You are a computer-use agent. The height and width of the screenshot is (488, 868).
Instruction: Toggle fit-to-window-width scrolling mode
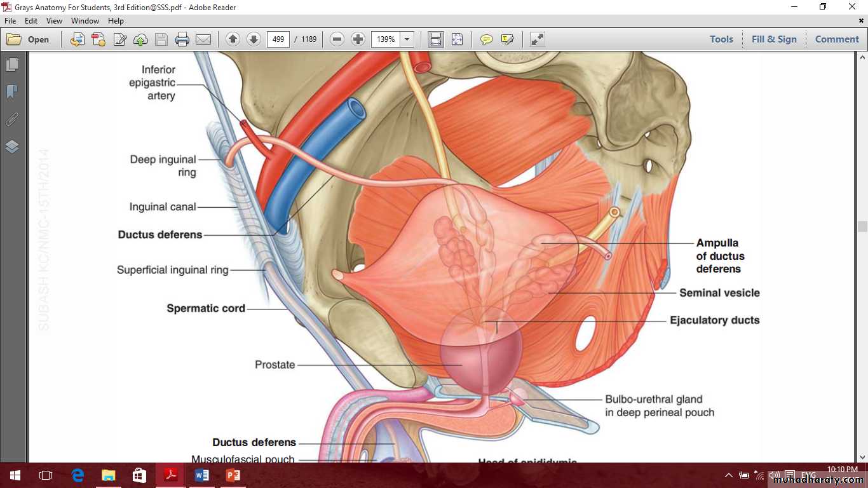436,39
